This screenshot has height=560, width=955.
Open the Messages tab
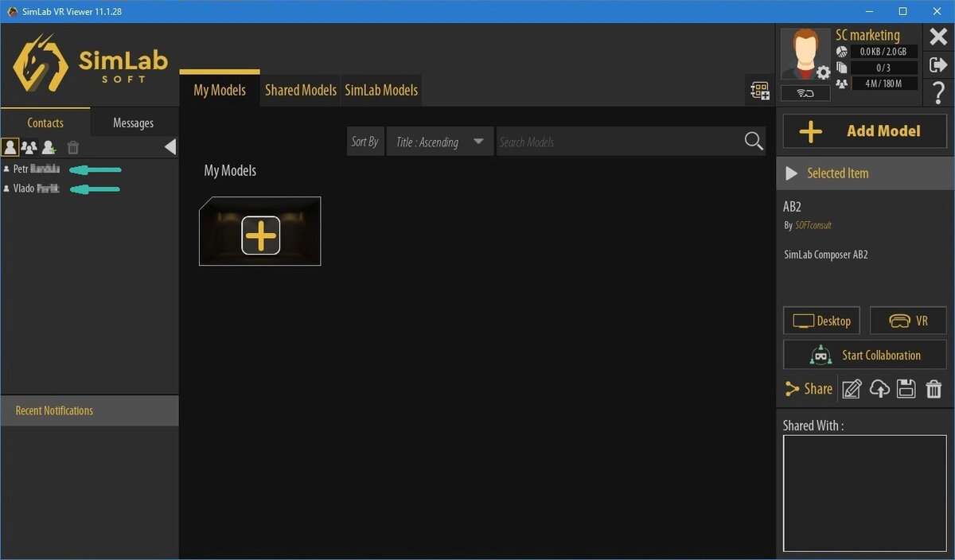pos(133,122)
